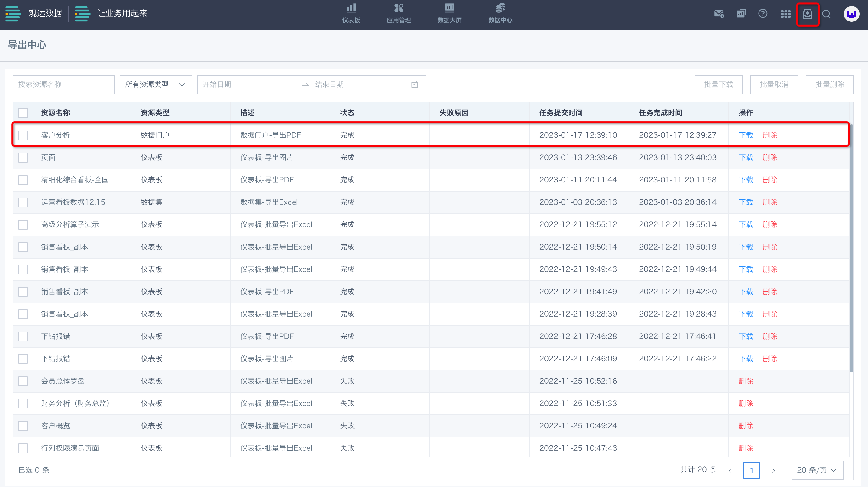Open the user avatar menu
Image resolution: width=868 pixels, height=487 pixels.
pos(851,14)
